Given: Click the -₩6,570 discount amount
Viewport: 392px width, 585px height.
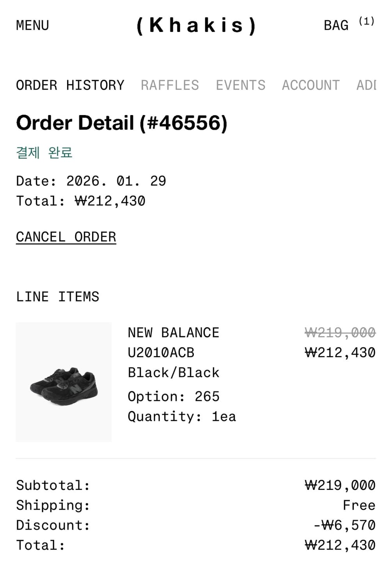Looking at the screenshot, I should coord(344,525).
